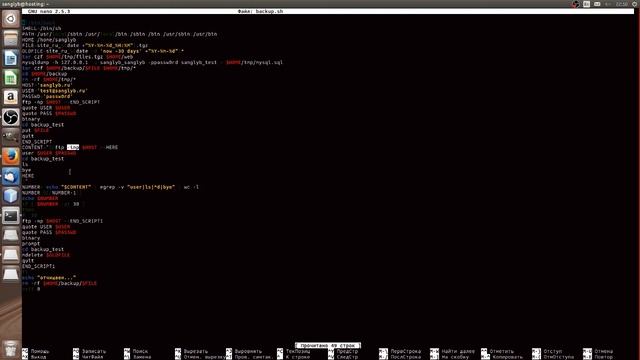The width and height of the screenshot is (640, 360).
Task: Click the OBS tray indicator in top panel
Action: (576, 4)
